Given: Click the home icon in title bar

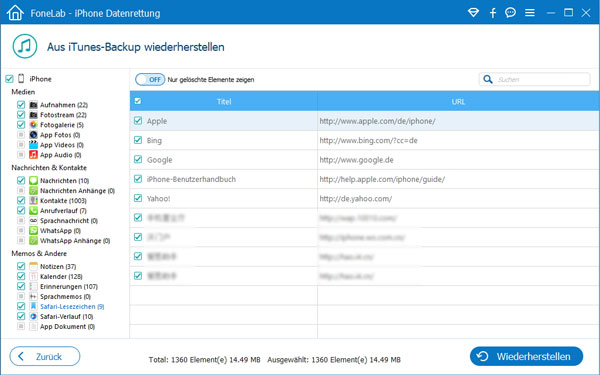Looking at the screenshot, I should point(15,13).
